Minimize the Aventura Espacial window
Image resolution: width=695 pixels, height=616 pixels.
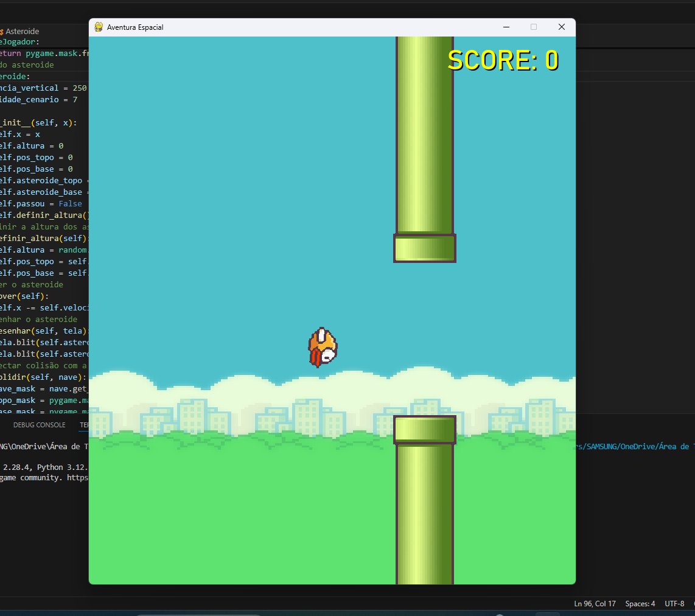click(x=506, y=27)
